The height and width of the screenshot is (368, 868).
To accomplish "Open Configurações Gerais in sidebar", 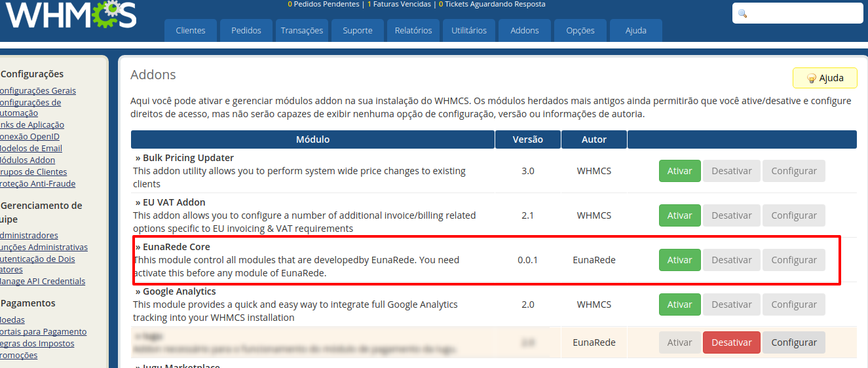I will (38, 90).
